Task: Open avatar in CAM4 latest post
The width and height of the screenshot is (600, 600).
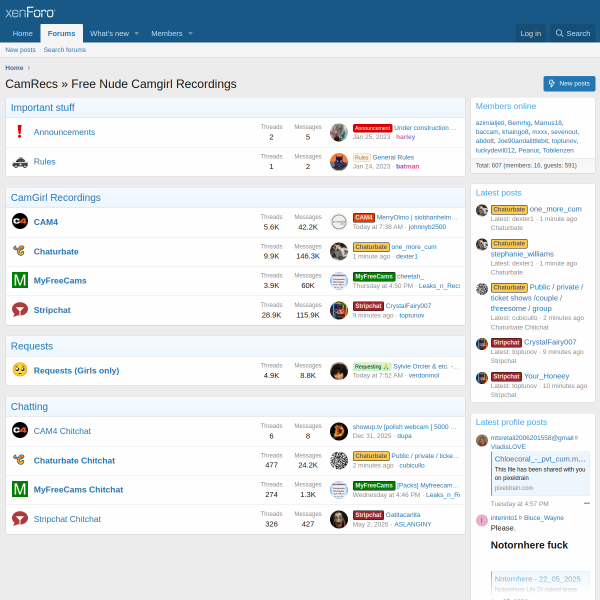Action: tap(339, 222)
